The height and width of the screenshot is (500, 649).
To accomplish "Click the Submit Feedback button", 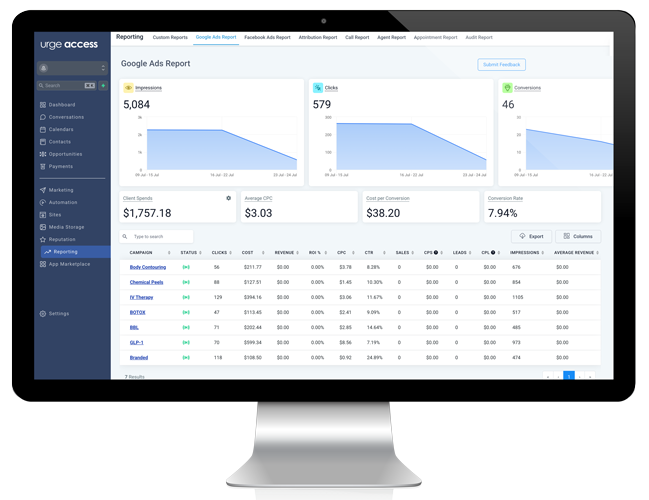I will pyautogui.click(x=501, y=65).
